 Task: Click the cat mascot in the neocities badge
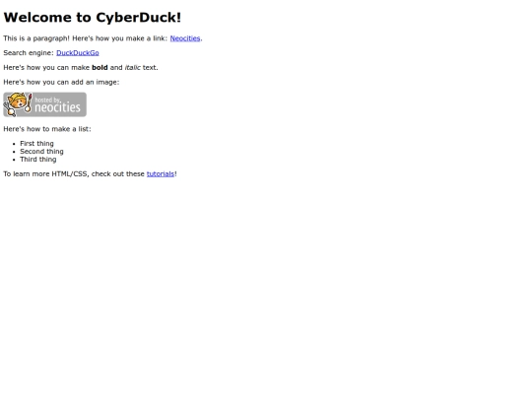[18, 104]
